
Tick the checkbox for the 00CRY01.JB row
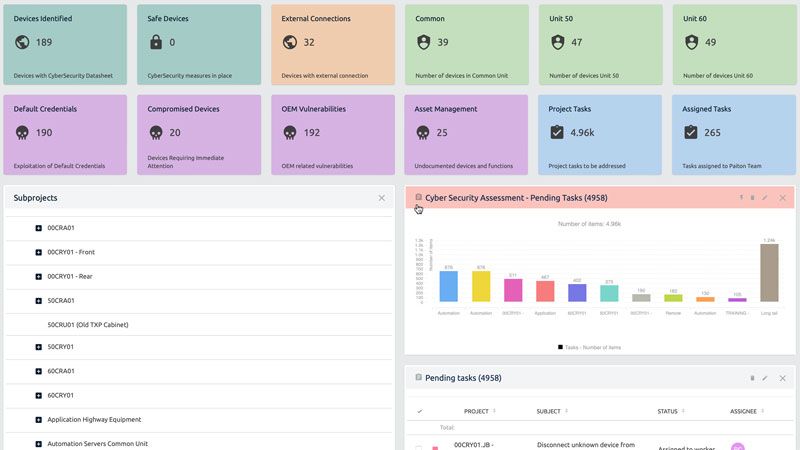coord(419,448)
